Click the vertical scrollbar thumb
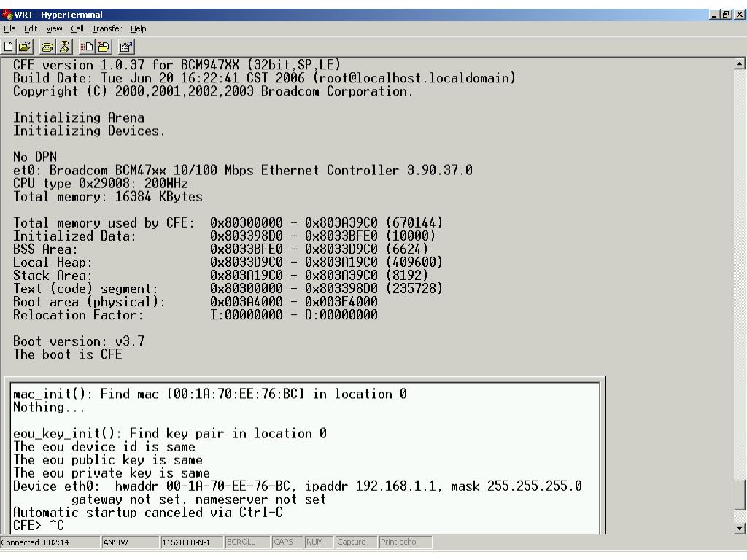Viewport: 747px width, 560px height. point(740,495)
